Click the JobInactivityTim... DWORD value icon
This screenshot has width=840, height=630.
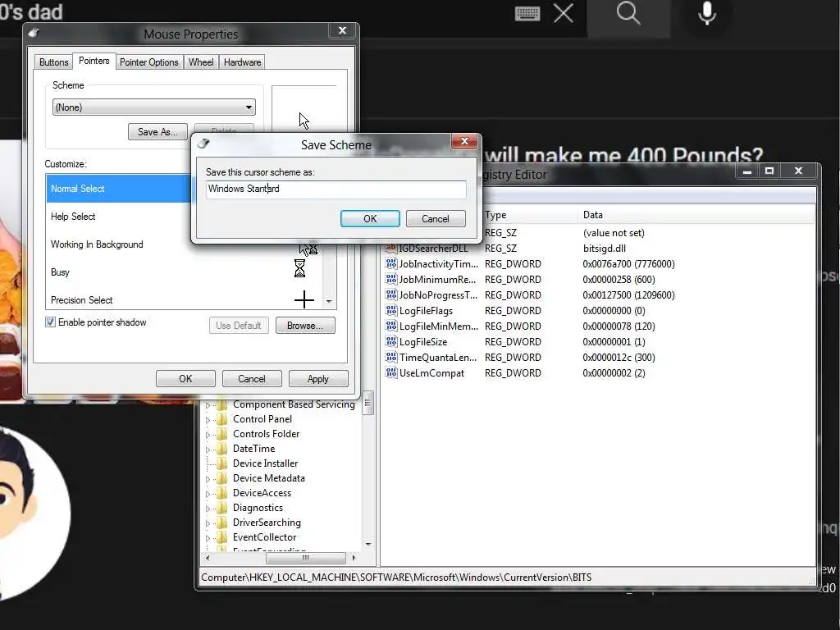391,263
